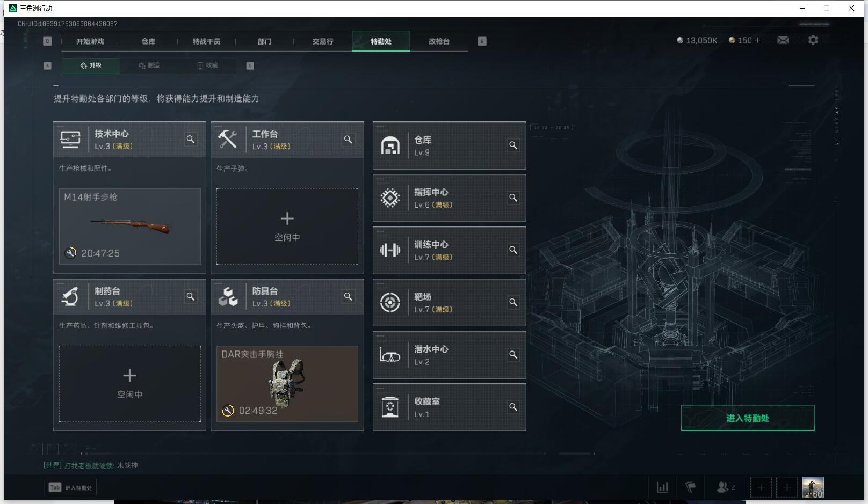
Task: Click the 进入特勤处 green button
Action: [x=748, y=418]
